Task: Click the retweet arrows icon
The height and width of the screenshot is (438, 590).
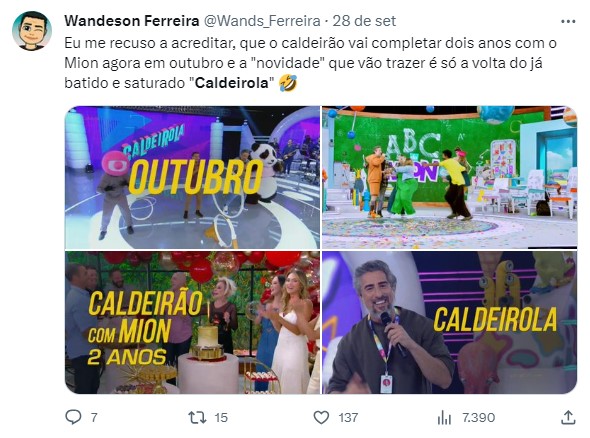Action: [x=198, y=417]
